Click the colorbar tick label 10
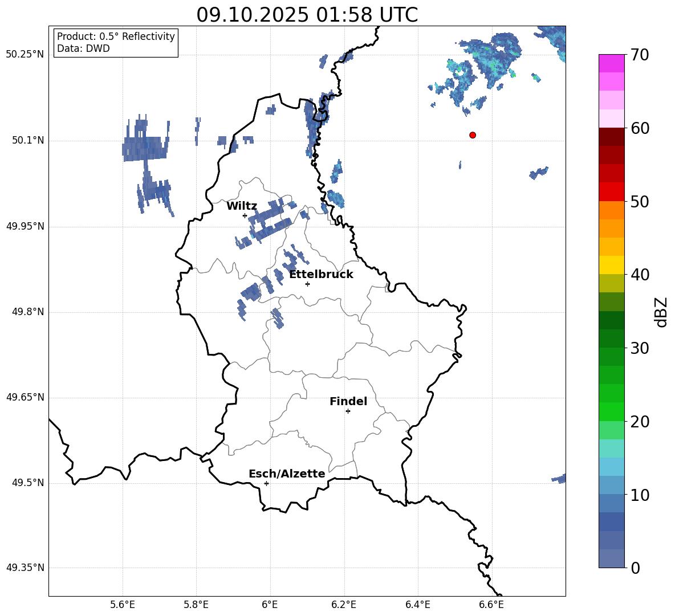This screenshot has width=675, height=616. [x=640, y=495]
